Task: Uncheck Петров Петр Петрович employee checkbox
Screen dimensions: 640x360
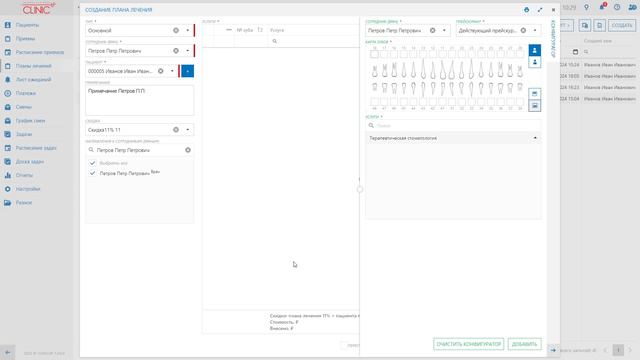Action: coord(92,173)
